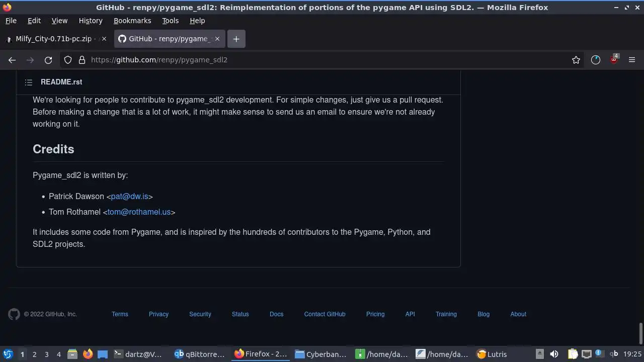Open the Docs footer link

click(x=276, y=314)
